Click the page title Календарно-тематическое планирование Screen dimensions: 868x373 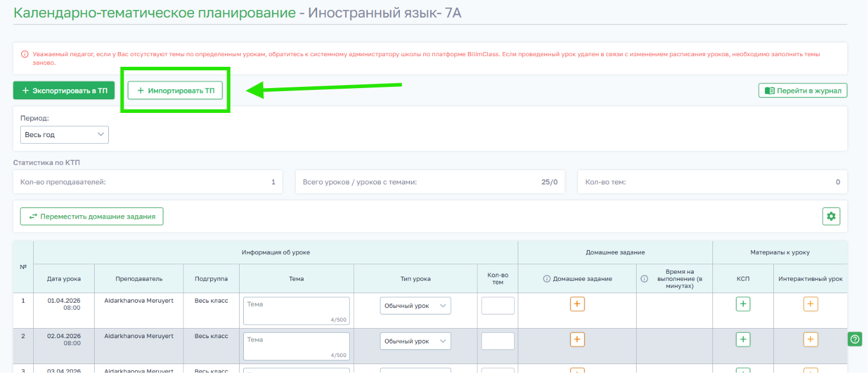[154, 13]
